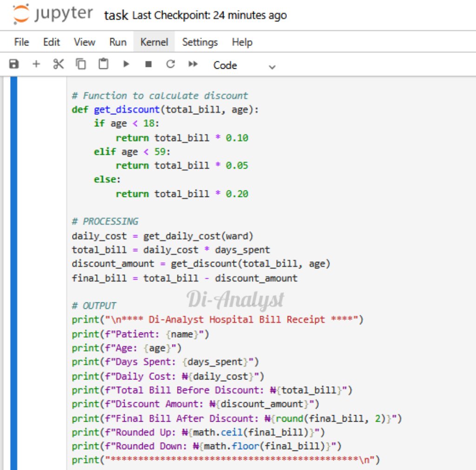Click the 'Last Checkpoint: 24 minutes ago' text
Image resolution: width=476 pixels, height=470 pixels.
210,15
